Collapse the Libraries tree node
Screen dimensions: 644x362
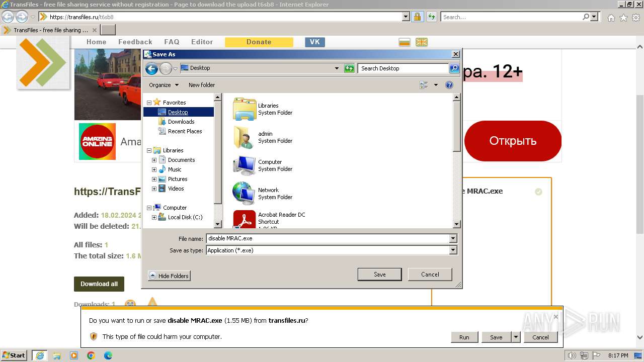tap(149, 150)
